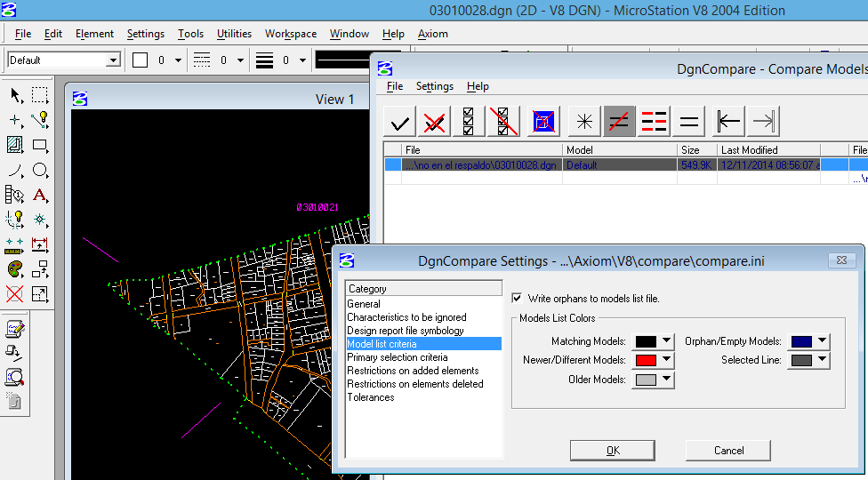Open the File menu in MicroStation
The image size is (868, 480).
tap(23, 34)
